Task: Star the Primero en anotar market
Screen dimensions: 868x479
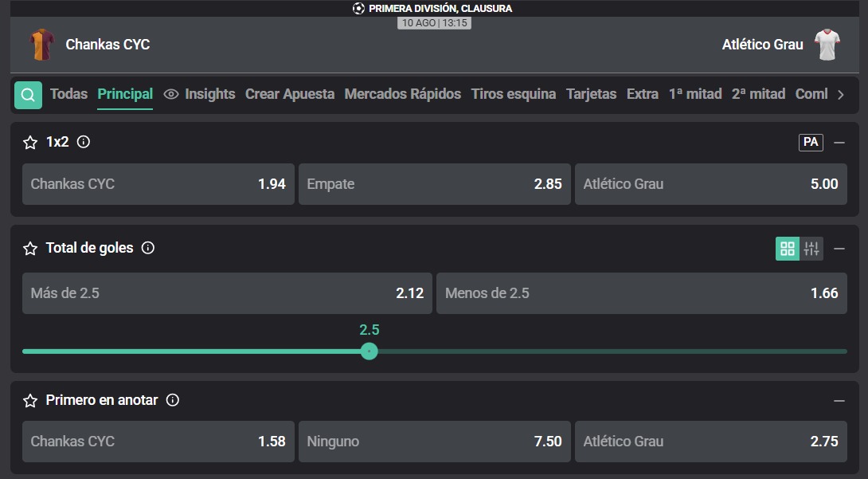Action: pyautogui.click(x=30, y=400)
